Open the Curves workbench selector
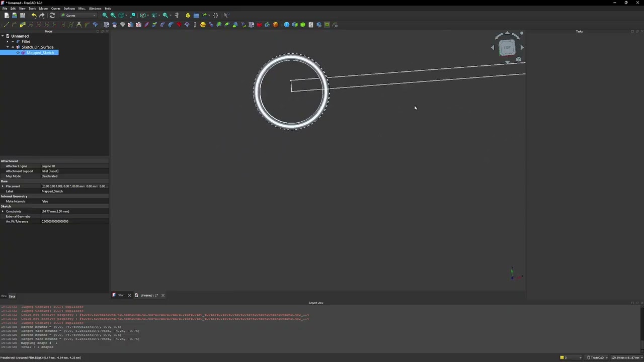644x362 pixels. coord(78,16)
